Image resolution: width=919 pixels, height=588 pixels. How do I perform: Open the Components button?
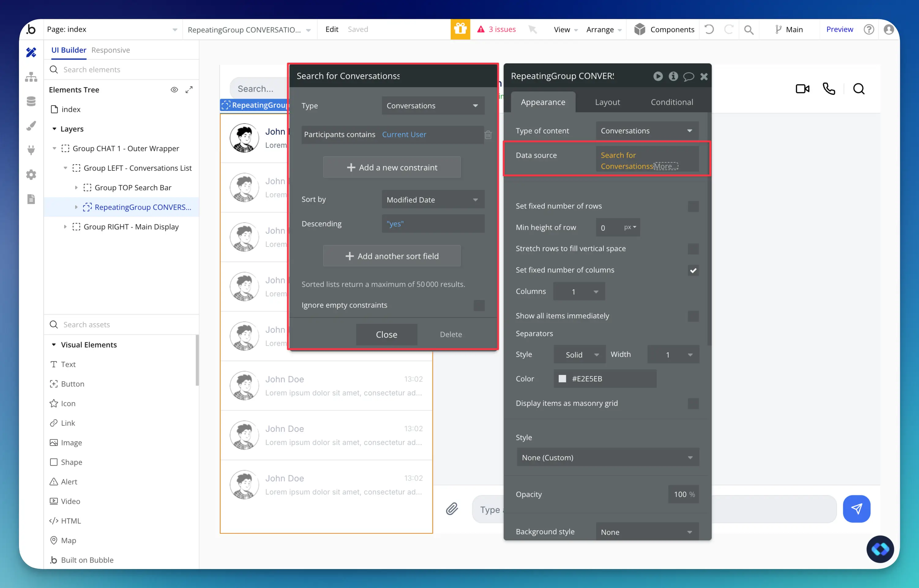[x=664, y=29]
